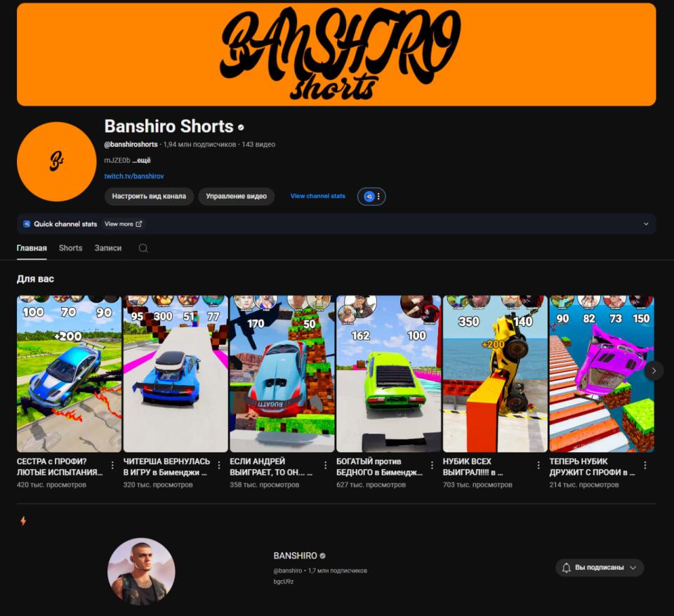
Task: Click the 1,7 млн подписчиков count
Action: pos(338,571)
